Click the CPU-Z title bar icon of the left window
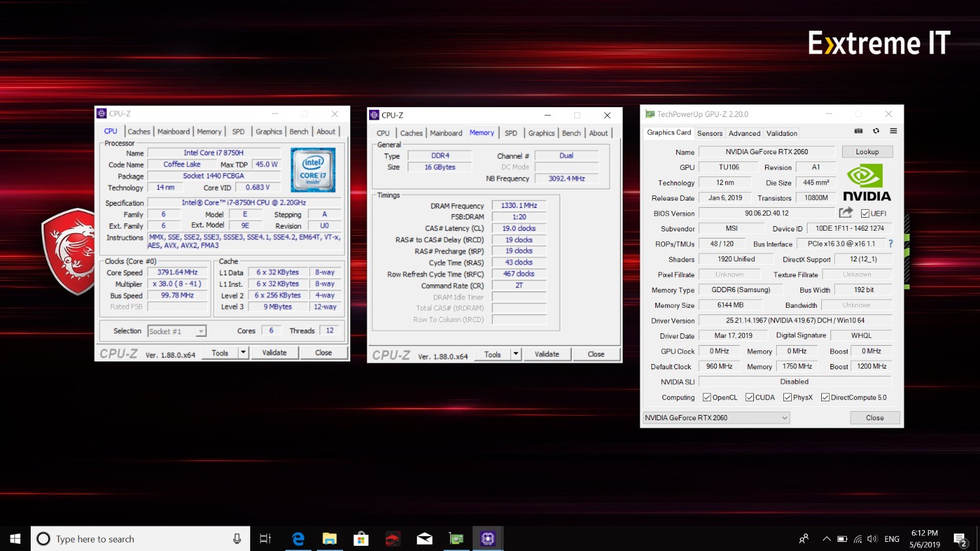Image resolution: width=980 pixels, height=551 pixels. click(101, 113)
